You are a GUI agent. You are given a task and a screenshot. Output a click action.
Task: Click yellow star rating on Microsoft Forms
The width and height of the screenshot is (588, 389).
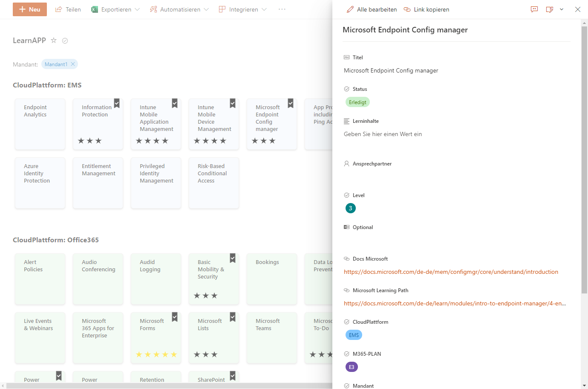pyautogui.click(x=156, y=354)
